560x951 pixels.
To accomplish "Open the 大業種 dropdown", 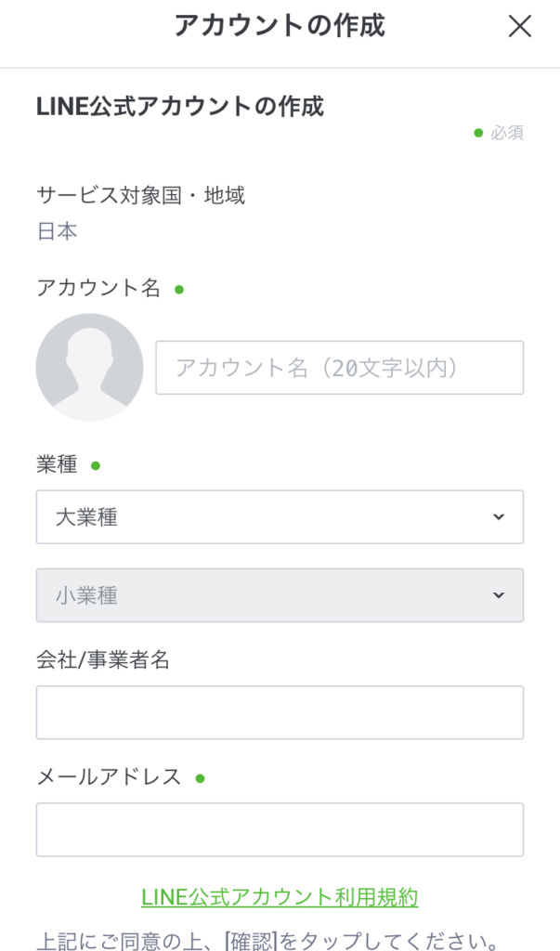I will [279, 517].
